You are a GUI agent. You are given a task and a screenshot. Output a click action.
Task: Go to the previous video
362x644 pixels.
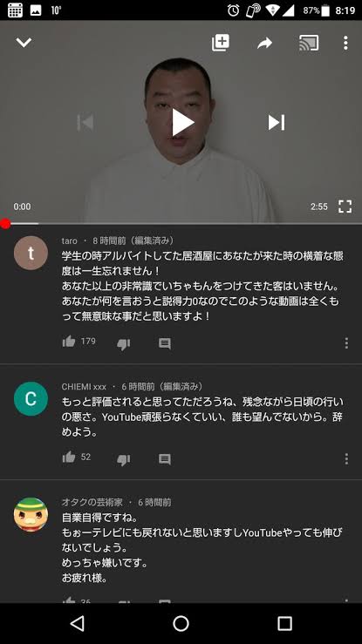tap(85, 122)
